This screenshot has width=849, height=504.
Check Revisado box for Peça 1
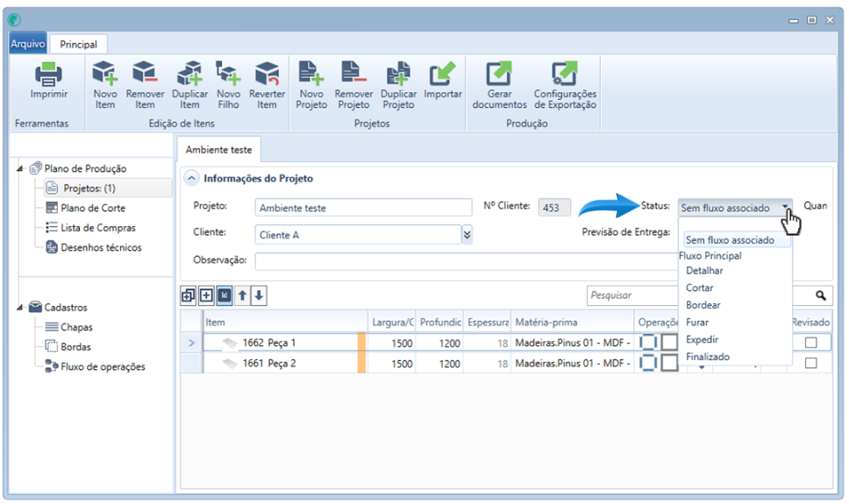click(x=810, y=342)
